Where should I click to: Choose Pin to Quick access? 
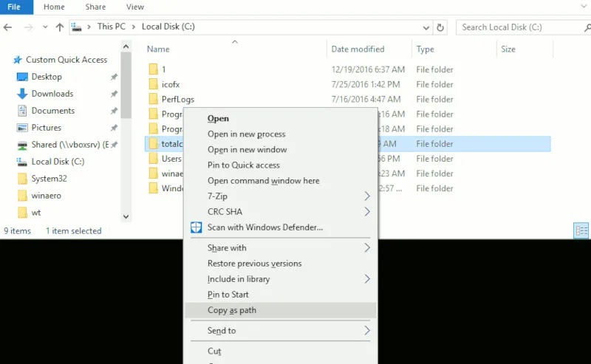[281, 165]
